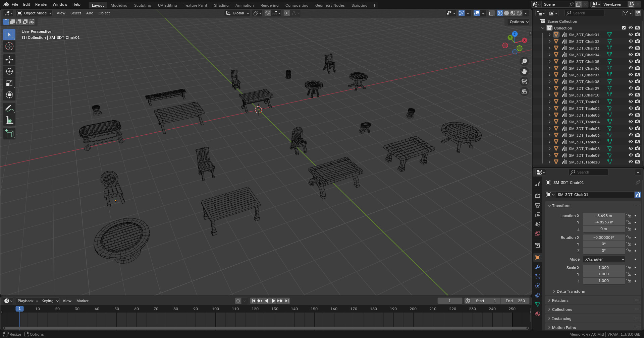Open the Material properties tab

(537, 314)
